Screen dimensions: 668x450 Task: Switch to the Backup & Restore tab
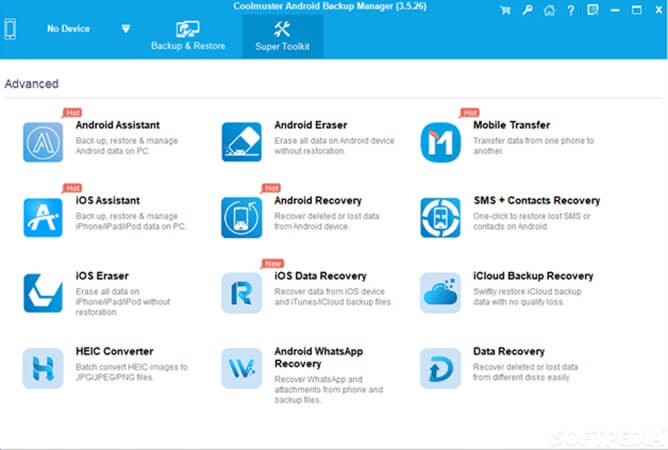click(188, 36)
